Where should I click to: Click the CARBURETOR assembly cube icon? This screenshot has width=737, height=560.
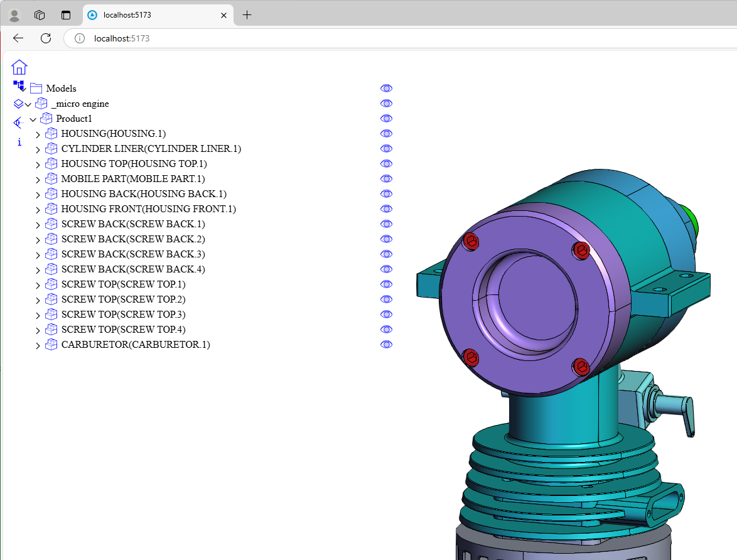[51, 345]
